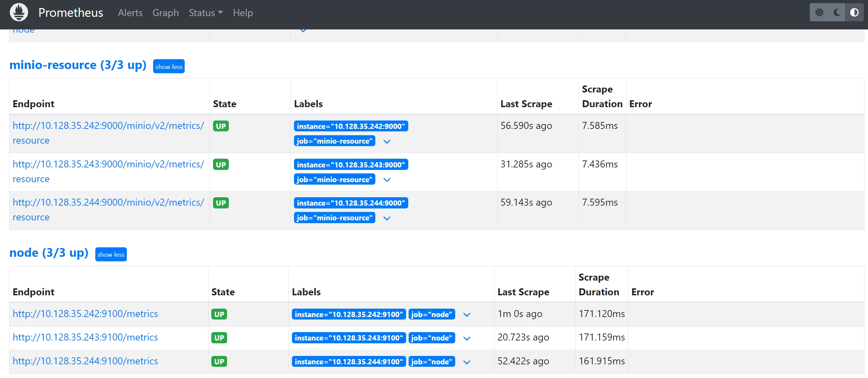Select the "31.285s ago" last scrape value
Viewport: 868px width, 378px height.
pos(526,164)
